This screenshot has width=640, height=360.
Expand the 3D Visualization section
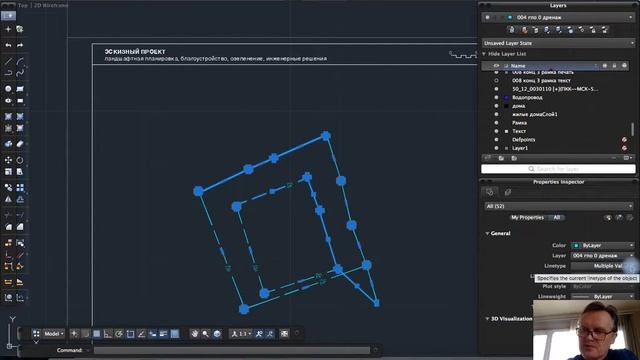pyautogui.click(x=487, y=319)
